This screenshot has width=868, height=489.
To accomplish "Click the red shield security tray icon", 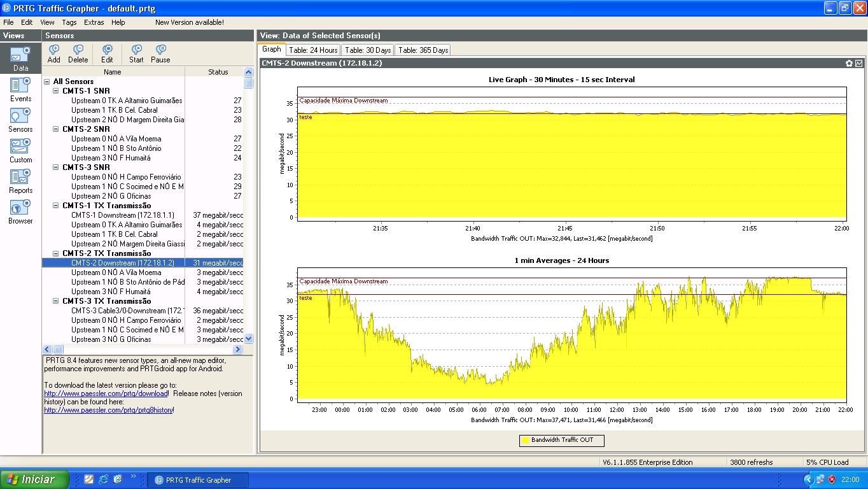I will [x=832, y=479].
